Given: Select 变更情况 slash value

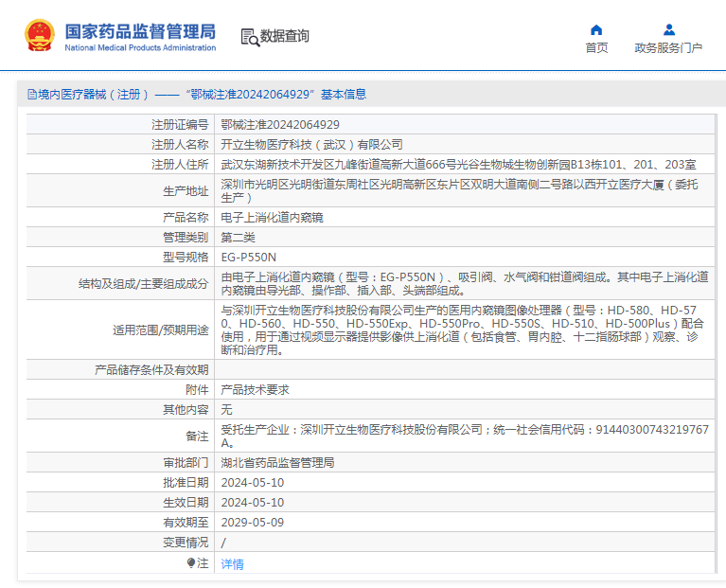Looking at the screenshot, I should (x=223, y=543).
